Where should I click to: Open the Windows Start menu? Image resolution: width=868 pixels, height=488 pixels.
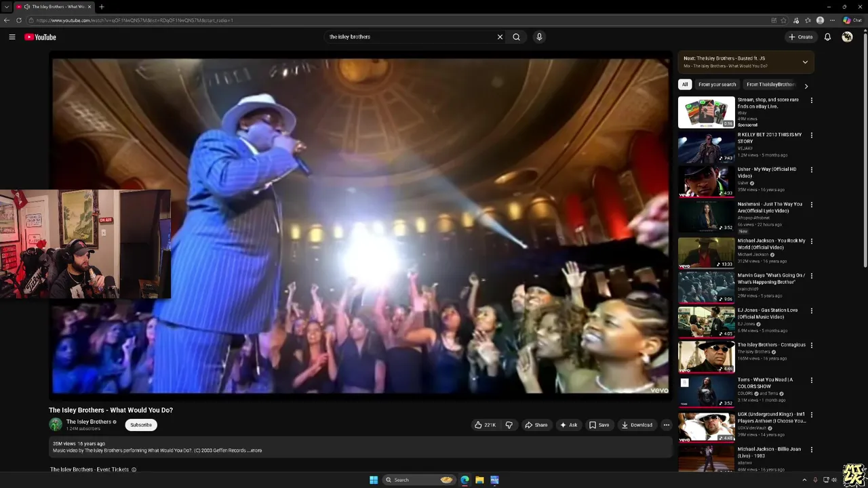374,480
